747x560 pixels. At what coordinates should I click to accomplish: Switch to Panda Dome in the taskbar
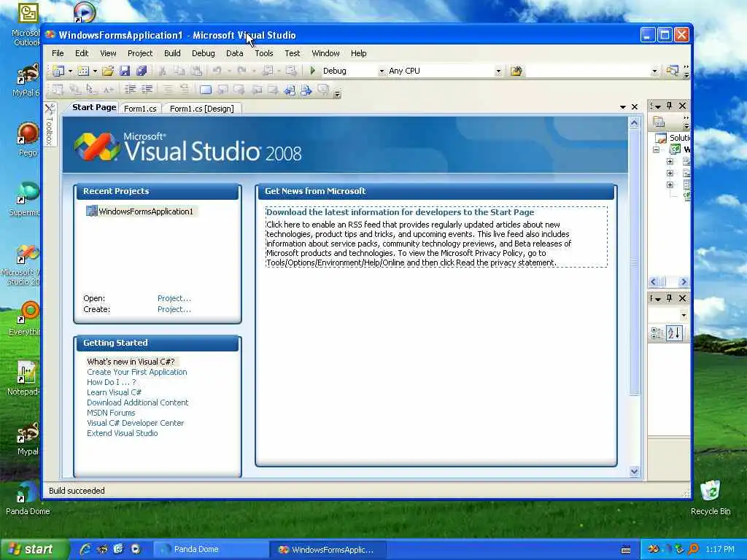pos(210,550)
